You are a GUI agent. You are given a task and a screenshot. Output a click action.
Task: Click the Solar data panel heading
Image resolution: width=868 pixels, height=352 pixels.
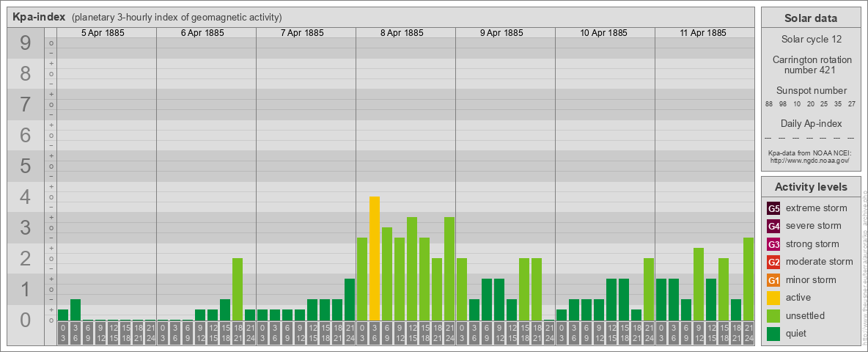811,18
